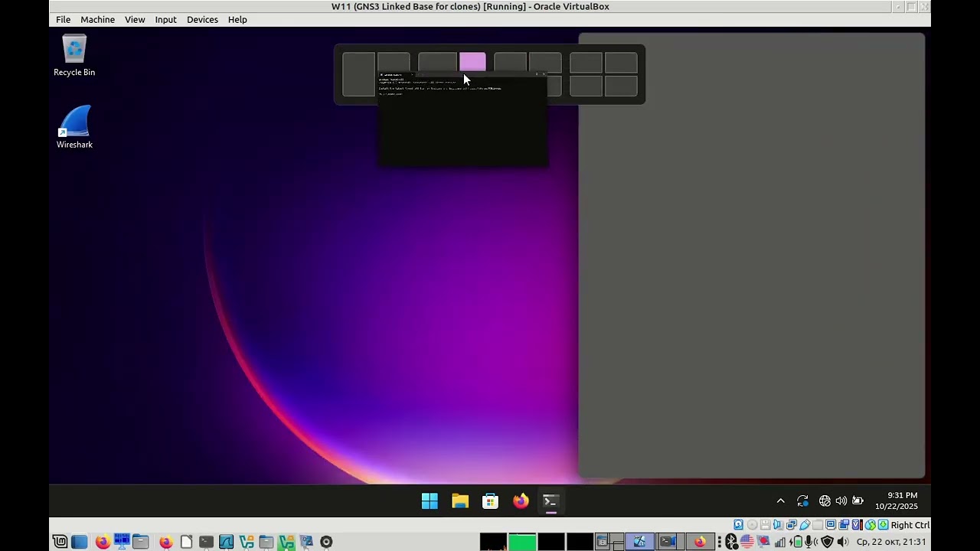Choose the highlighted pink snap layout zone
980x551 pixels.
(x=472, y=63)
